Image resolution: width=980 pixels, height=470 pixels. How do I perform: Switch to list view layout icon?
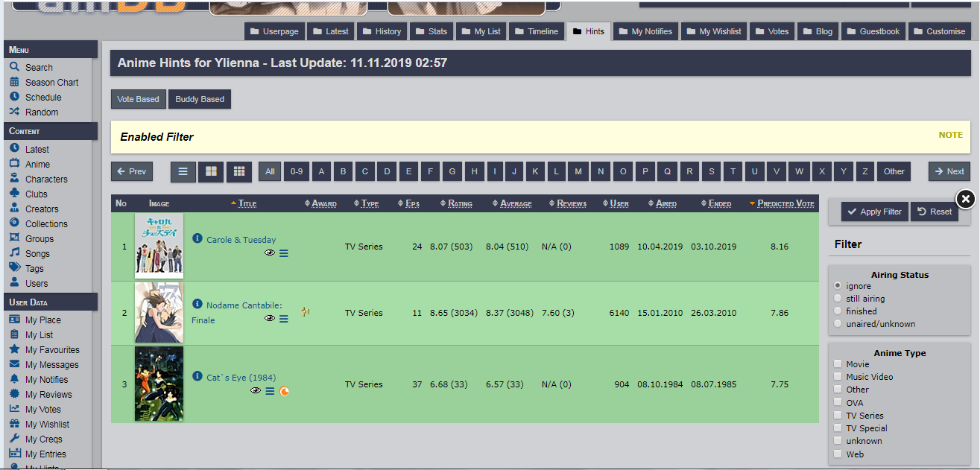(x=183, y=171)
